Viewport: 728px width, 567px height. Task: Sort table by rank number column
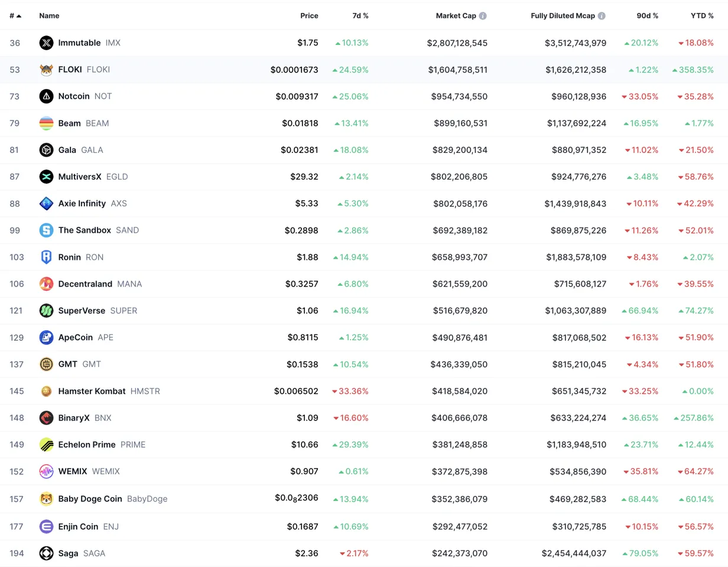15,16
